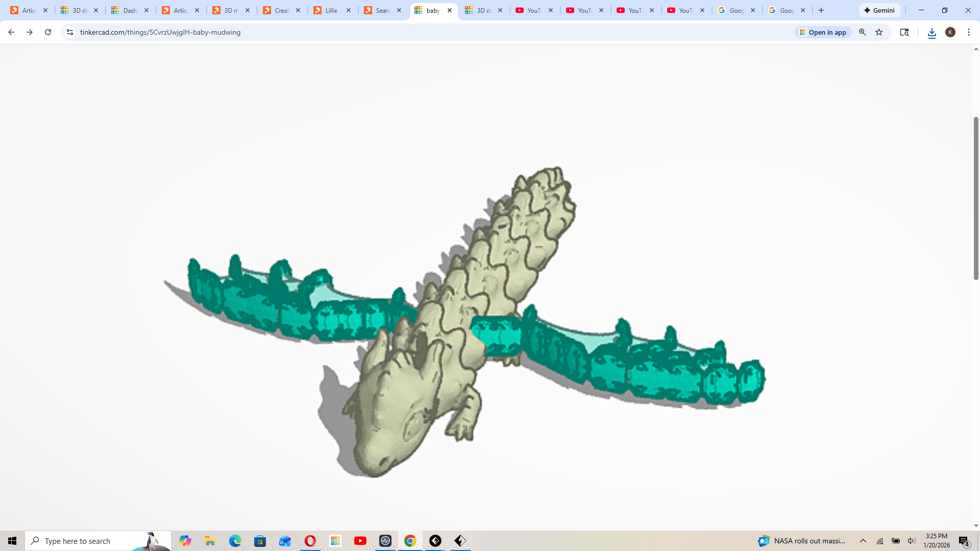This screenshot has height=551, width=980.
Task: Click the scrollbar up arrow
Action: click(x=976, y=49)
